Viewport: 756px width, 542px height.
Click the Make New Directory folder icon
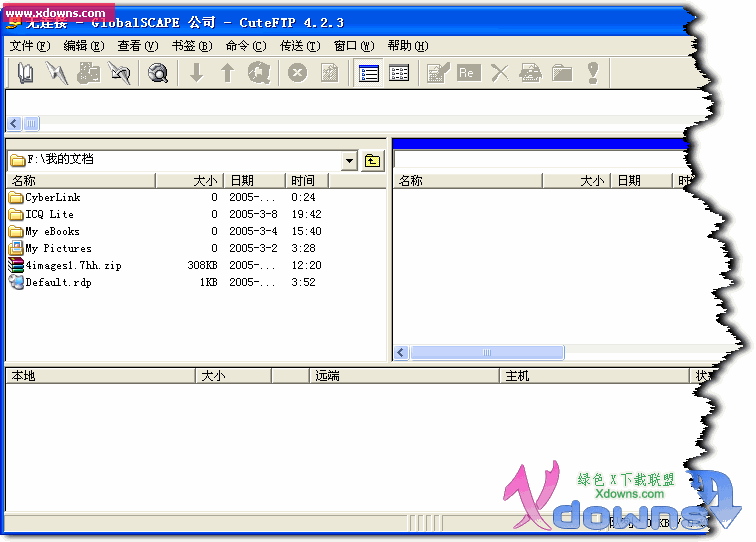(562, 73)
